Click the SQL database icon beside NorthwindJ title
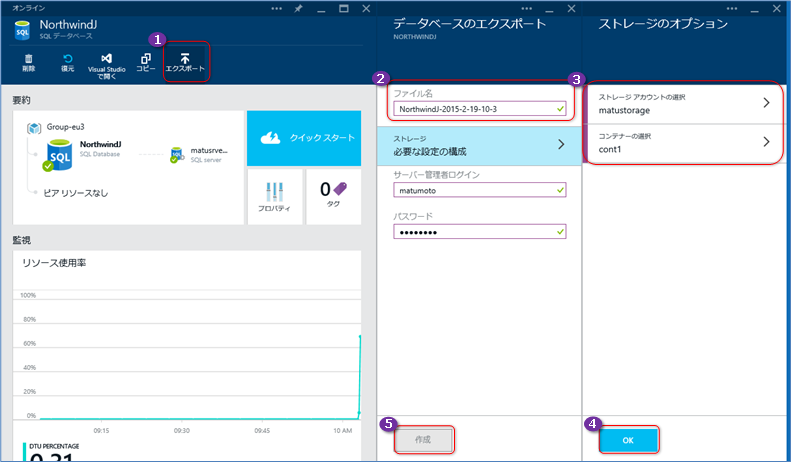This screenshot has height=464, width=800. pyautogui.click(x=22, y=31)
